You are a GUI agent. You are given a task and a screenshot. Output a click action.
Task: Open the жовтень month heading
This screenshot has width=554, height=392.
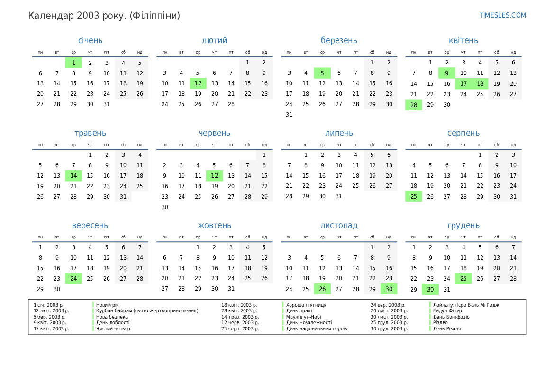coord(214,226)
